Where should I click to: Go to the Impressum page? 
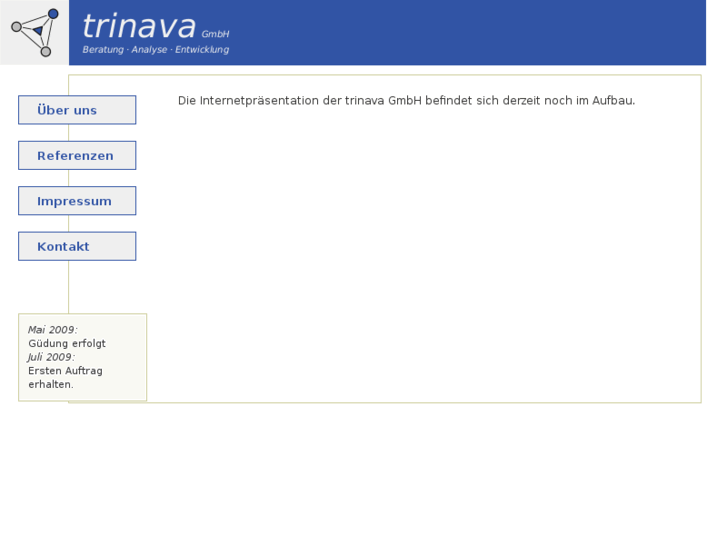pyautogui.click(x=77, y=201)
